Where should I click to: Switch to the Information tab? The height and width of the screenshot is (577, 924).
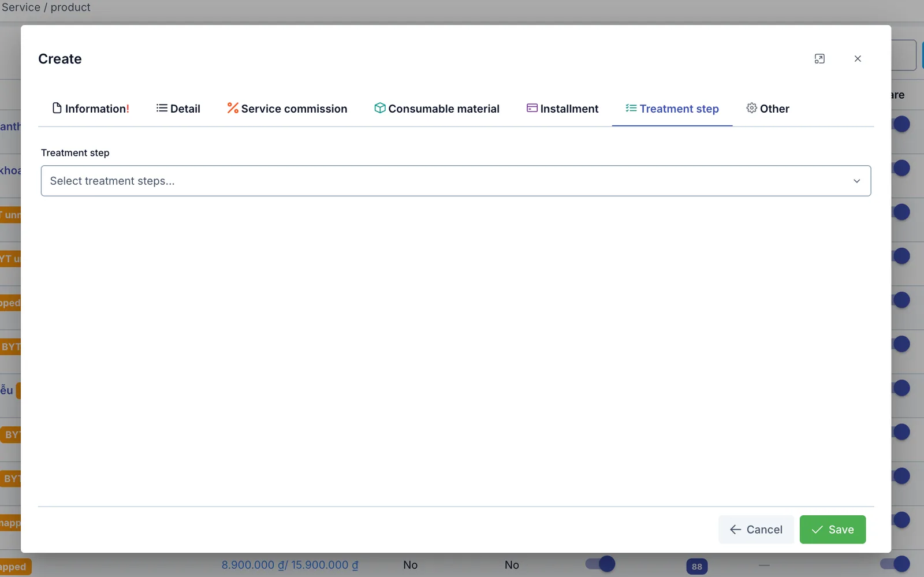tap(91, 109)
